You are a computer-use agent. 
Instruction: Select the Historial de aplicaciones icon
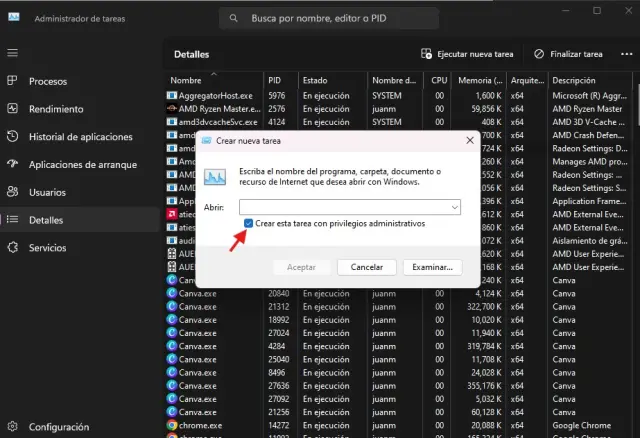[x=12, y=136]
